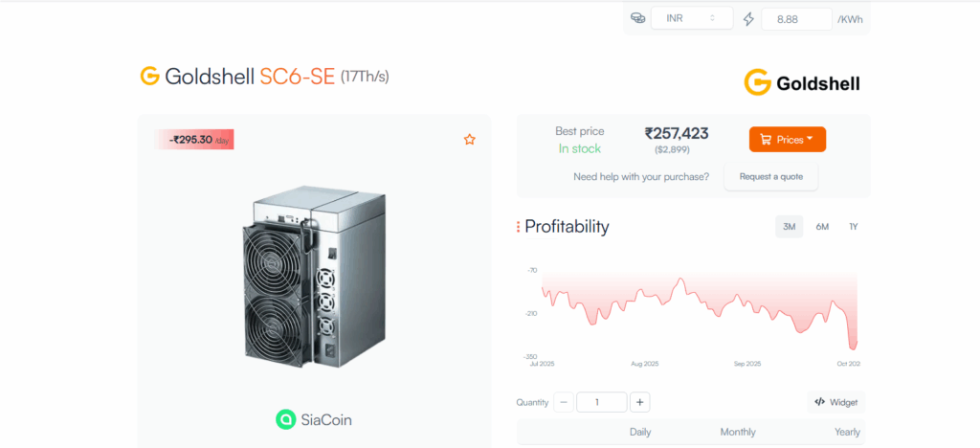The image size is (980, 448).
Task: Click the lightning bolt electricity icon
Action: point(747,18)
